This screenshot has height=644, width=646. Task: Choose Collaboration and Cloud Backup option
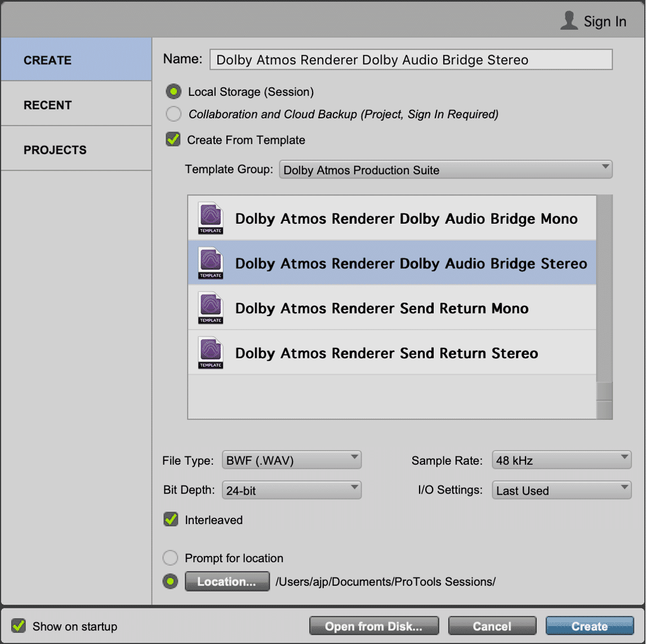(173, 114)
